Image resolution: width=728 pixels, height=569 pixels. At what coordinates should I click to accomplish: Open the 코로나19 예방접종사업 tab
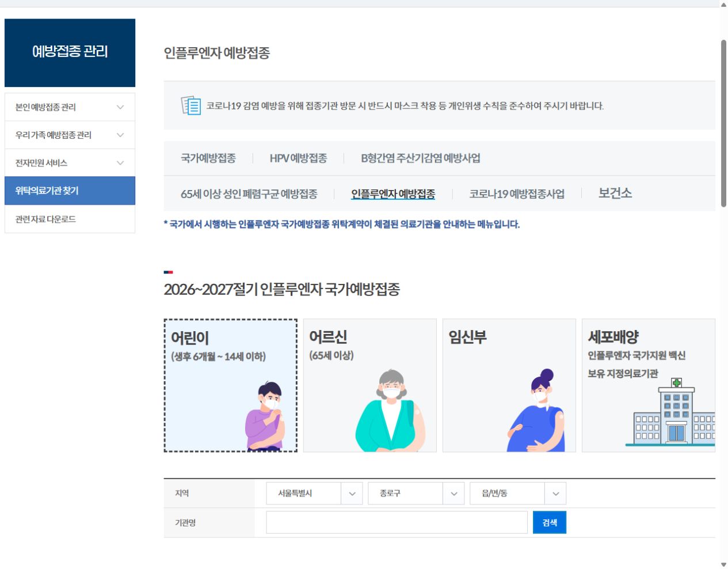[517, 194]
